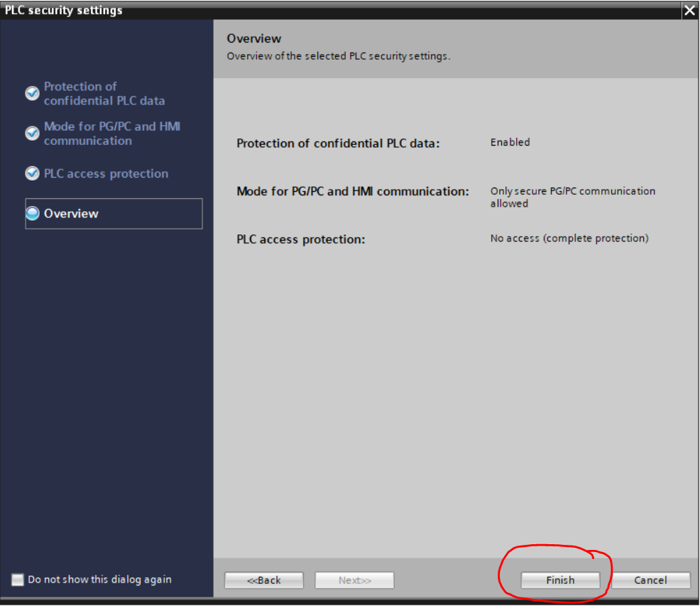700x606 pixels.
Task: Click the Next>> button
Action: [354, 580]
